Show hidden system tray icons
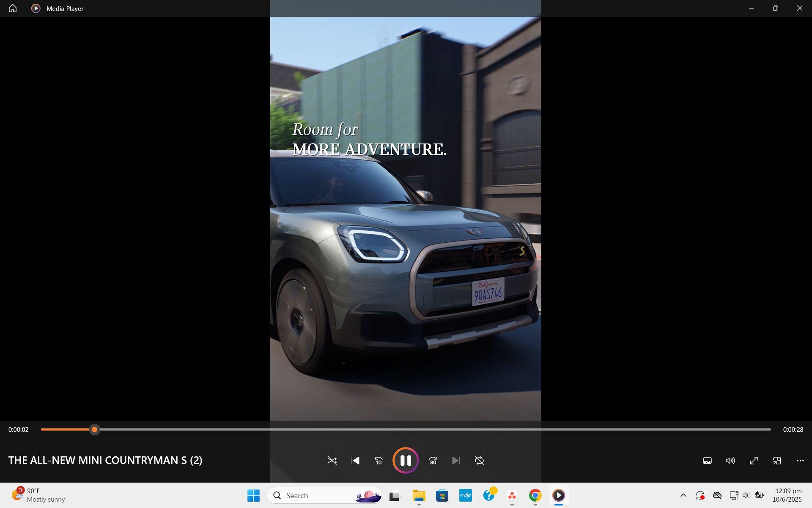Image resolution: width=812 pixels, height=508 pixels. click(683, 495)
